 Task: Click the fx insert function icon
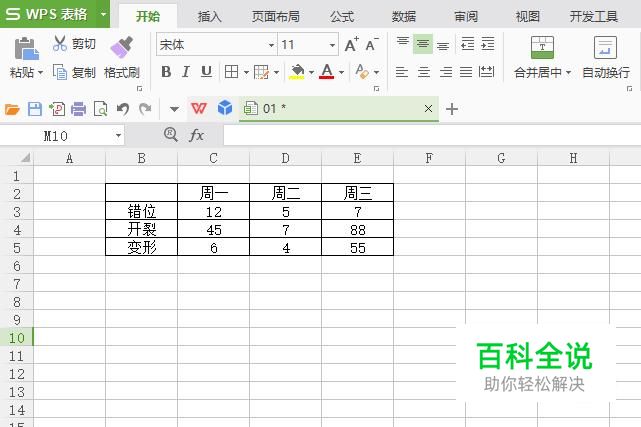[x=196, y=135]
